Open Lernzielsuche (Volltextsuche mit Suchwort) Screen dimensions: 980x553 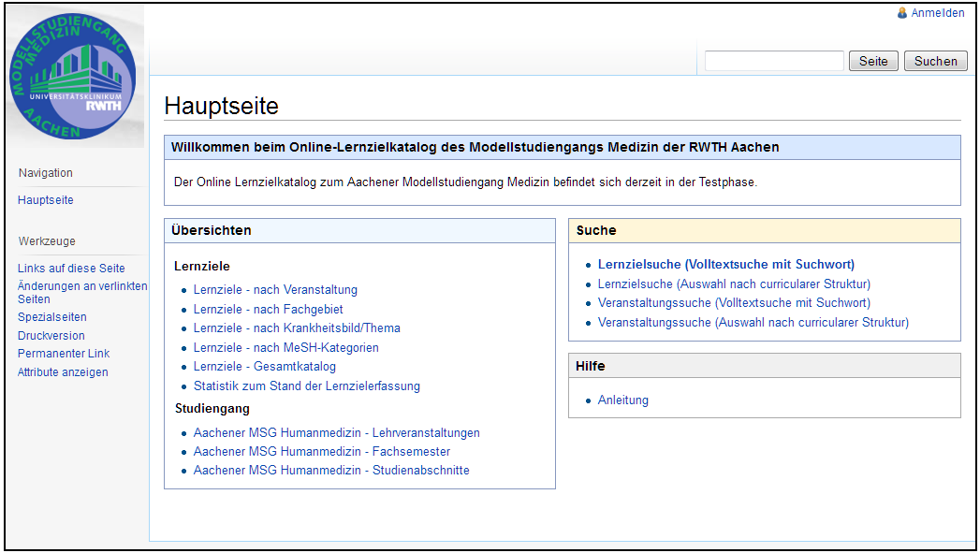(x=725, y=265)
